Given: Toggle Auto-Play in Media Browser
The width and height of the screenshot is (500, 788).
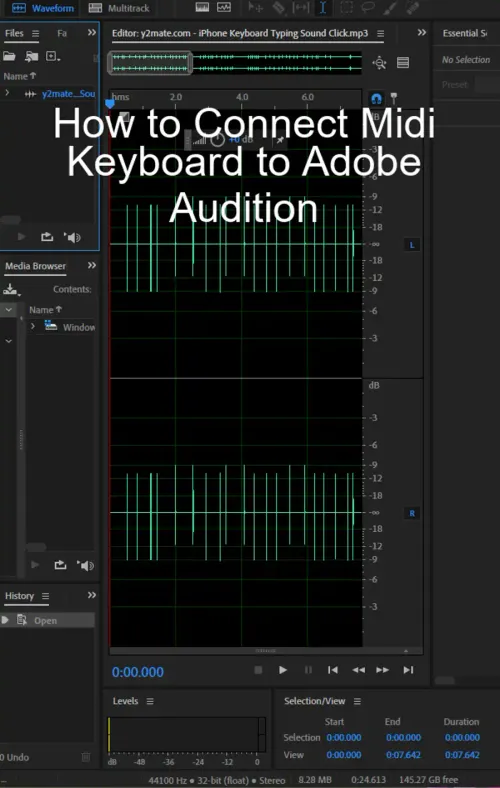Looking at the screenshot, I should [x=86, y=565].
